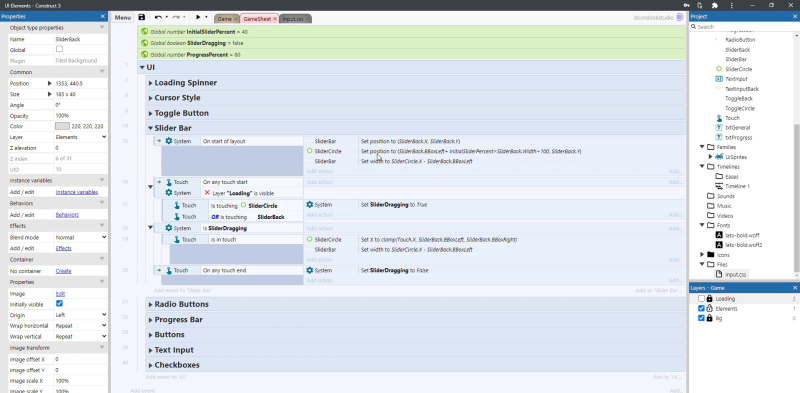
Task: Expand the Cursor Style group
Action: (151, 98)
